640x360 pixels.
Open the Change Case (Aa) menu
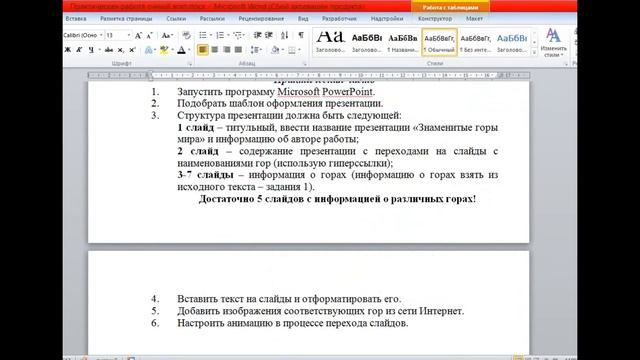coord(167,36)
